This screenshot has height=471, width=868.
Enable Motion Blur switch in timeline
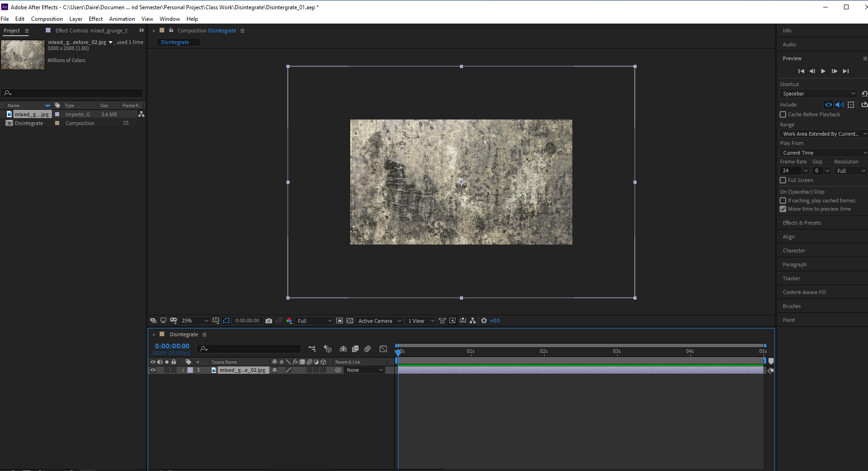coord(367,349)
